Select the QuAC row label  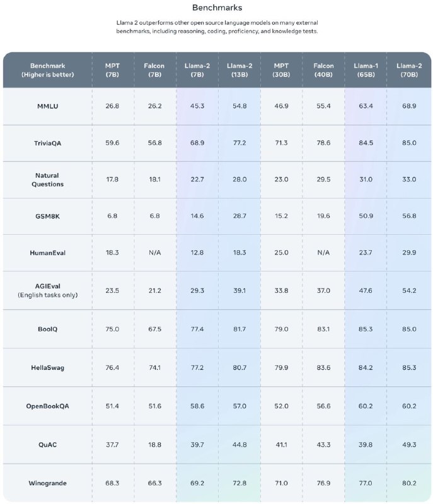47,445
